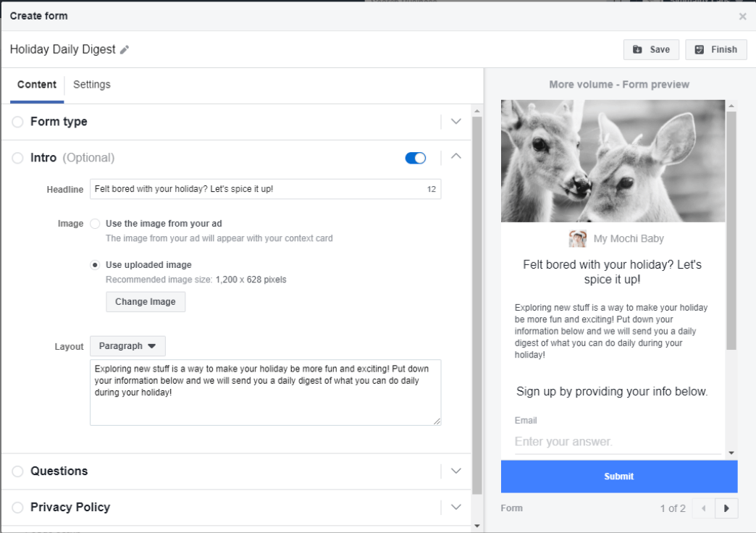Click the 'Questions' section heading
Viewport: 756px width, 533px height.
coord(59,471)
